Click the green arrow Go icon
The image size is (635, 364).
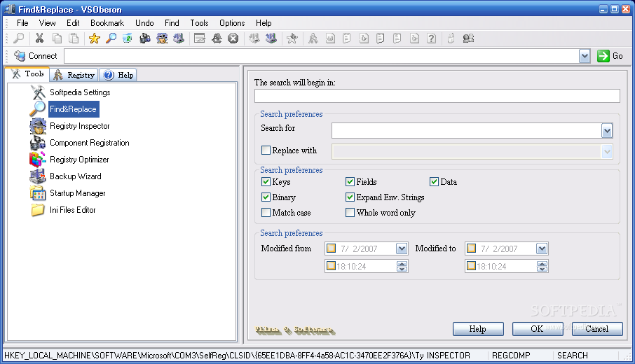click(603, 56)
